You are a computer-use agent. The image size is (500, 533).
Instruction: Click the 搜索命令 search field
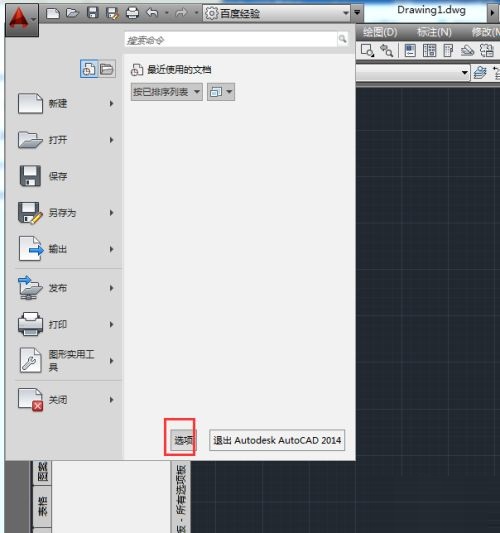231,40
